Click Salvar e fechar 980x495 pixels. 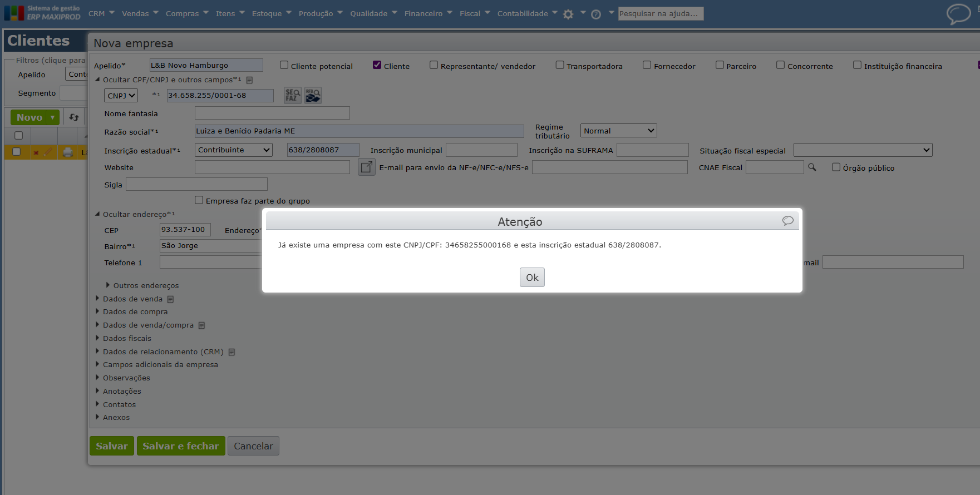[181, 446]
